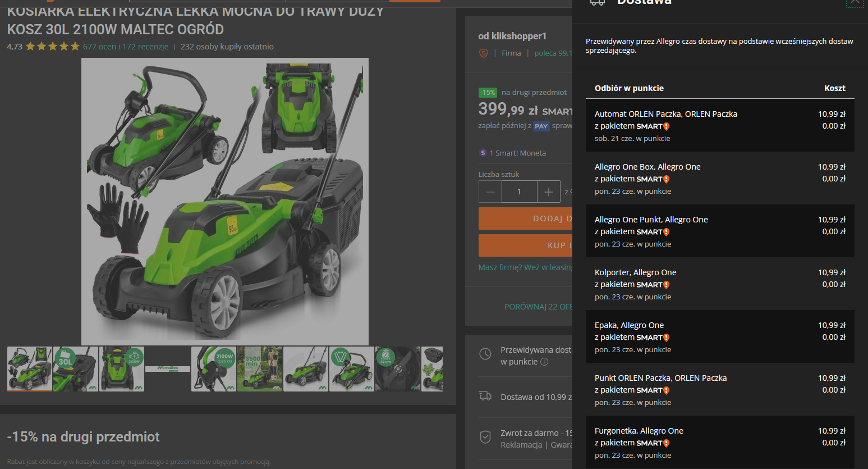Close the Dostawa delivery panel
This screenshot has height=469, width=868.
tap(855, 2)
